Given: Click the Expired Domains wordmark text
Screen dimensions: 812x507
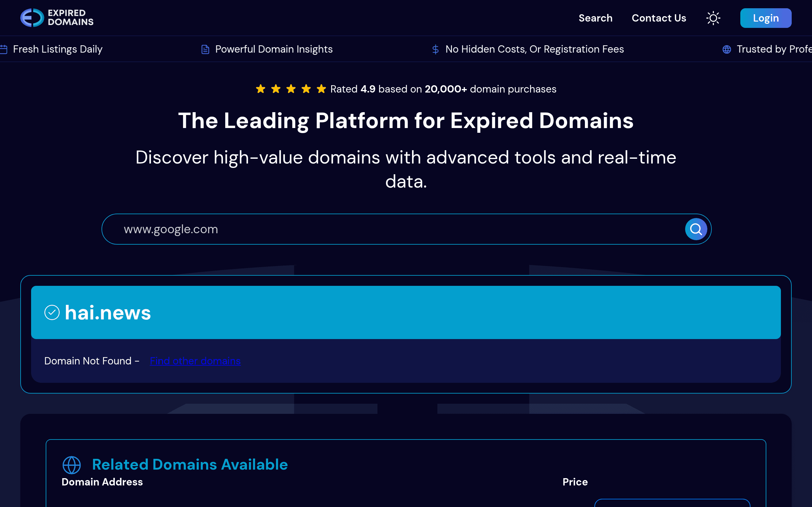Looking at the screenshot, I should click(x=70, y=17).
